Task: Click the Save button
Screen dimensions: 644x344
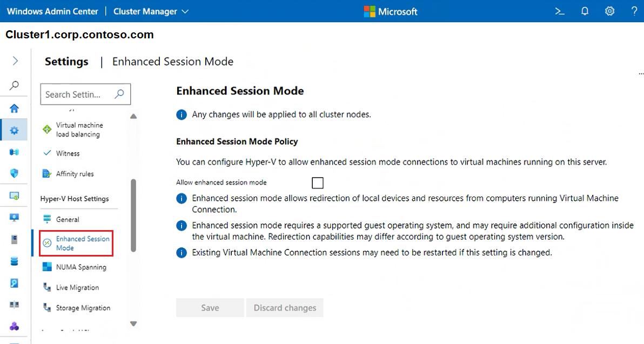Action: (x=210, y=307)
